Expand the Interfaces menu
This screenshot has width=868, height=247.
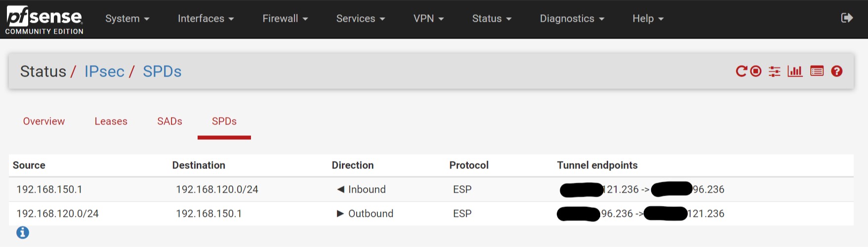point(206,19)
